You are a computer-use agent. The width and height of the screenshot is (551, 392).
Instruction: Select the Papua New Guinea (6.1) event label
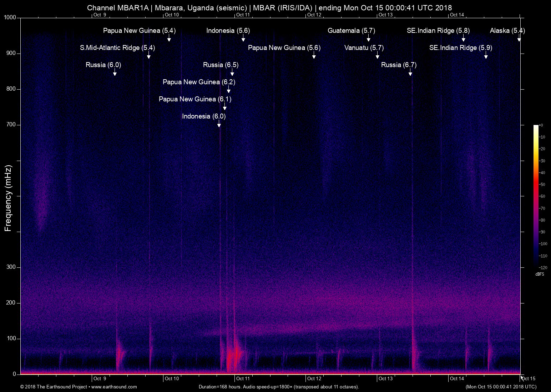(x=195, y=99)
